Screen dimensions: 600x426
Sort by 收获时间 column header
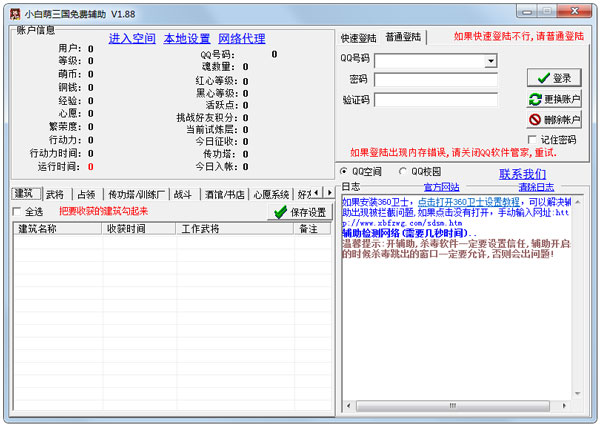(139, 229)
